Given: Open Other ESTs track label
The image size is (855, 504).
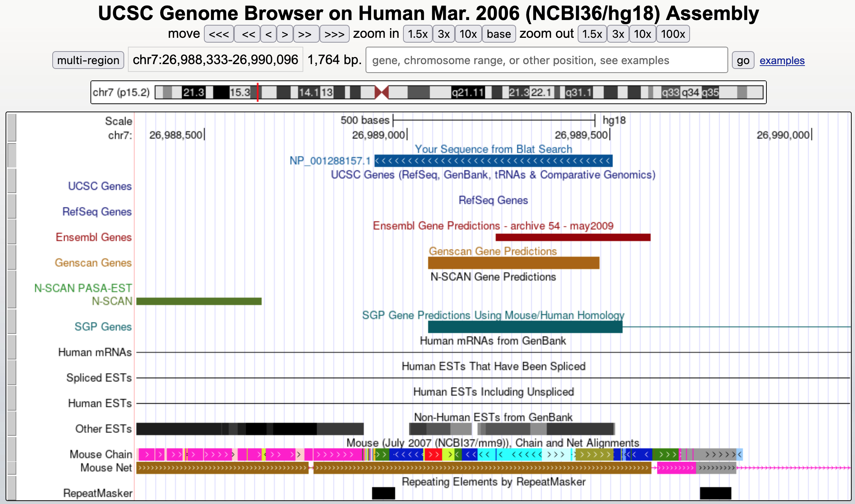Looking at the screenshot, I should pos(103,429).
